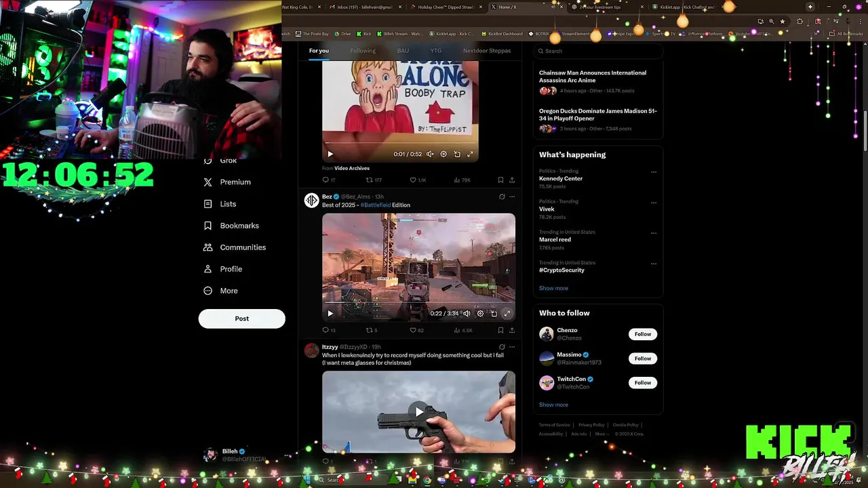Mute the Home / X browser tab

click(x=553, y=7)
